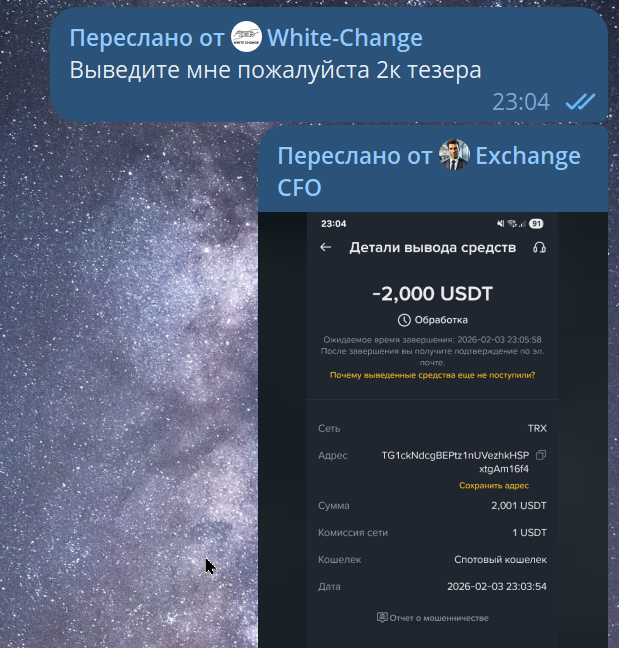
Task: Open the headset support icon
Action: coord(539,247)
